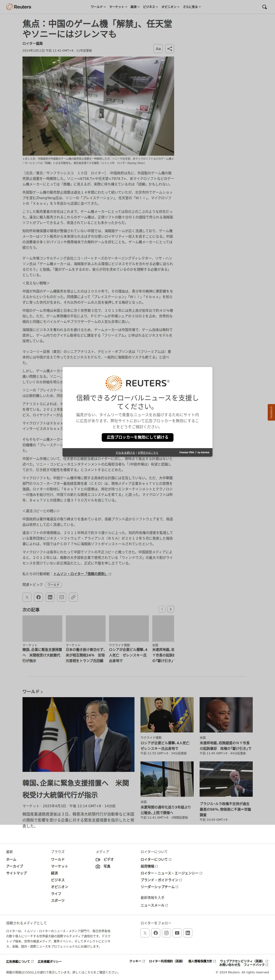Image resolution: width=275 pixels, height=980 pixels.
Task: Click the Reuters logo in header
Action: [19, 7]
